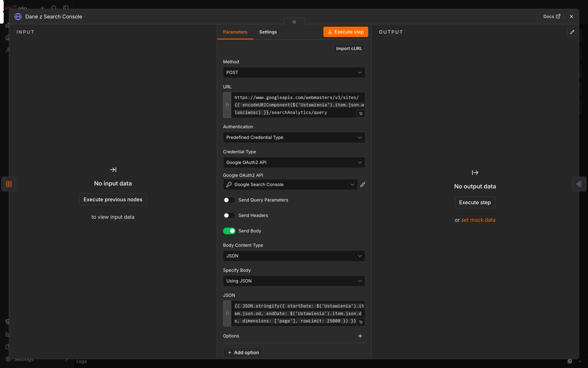Open Settings gear in left sidebar
Screen dimensions: 588x368
point(8,359)
